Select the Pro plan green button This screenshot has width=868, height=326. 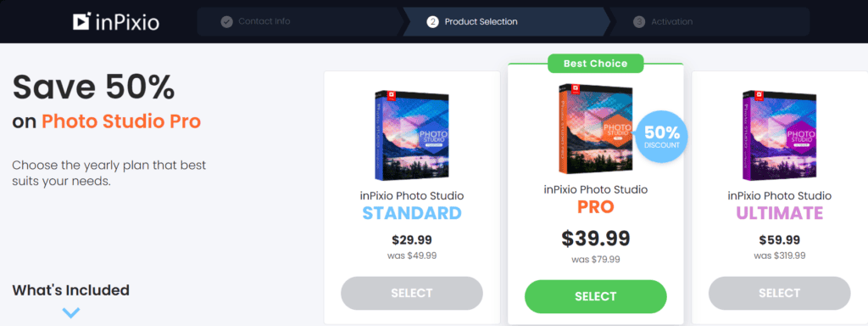pos(596,296)
